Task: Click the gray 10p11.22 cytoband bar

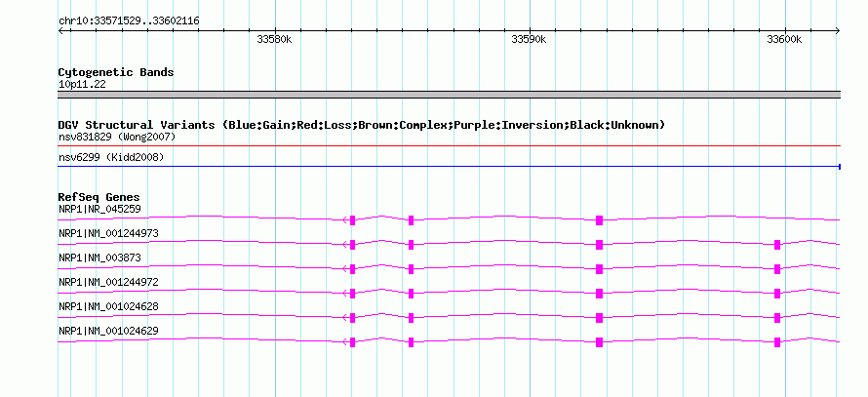Action: click(x=449, y=95)
